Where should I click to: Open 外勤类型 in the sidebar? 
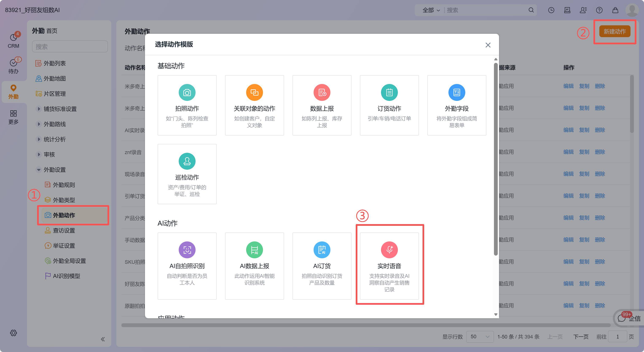64,200
